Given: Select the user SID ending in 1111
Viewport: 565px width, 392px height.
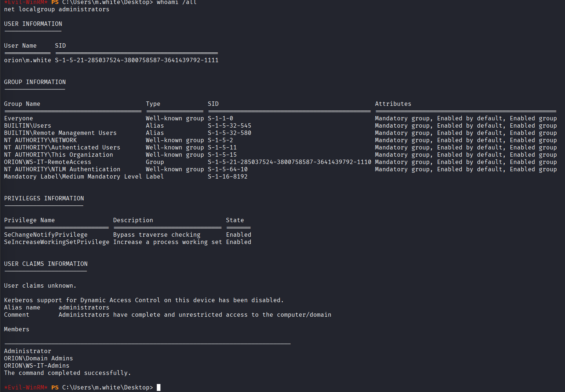Looking at the screenshot, I should (137, 60).
